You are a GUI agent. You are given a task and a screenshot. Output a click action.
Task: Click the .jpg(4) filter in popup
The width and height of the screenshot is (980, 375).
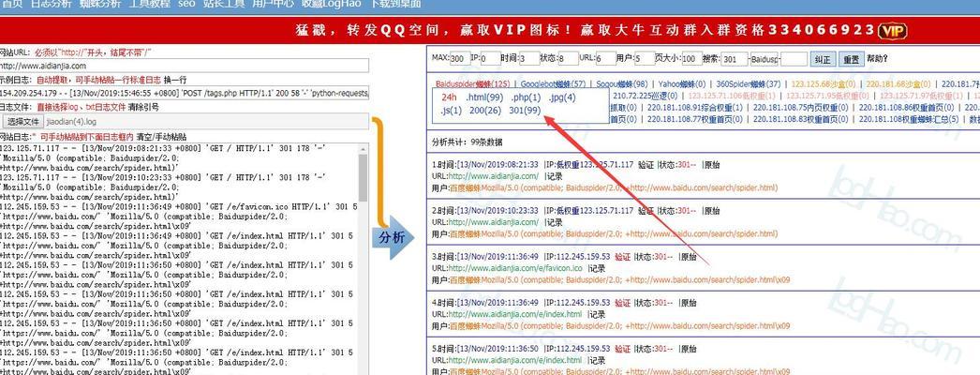coord(562,97)
